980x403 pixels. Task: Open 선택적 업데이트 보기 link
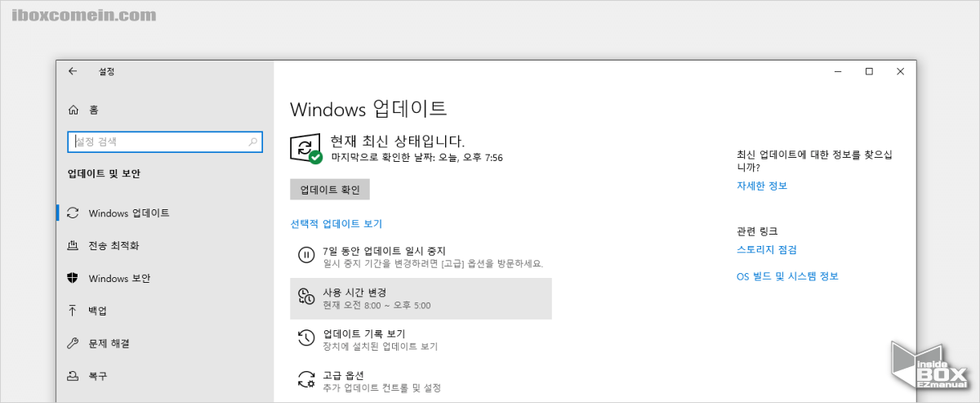click(336, 223)
